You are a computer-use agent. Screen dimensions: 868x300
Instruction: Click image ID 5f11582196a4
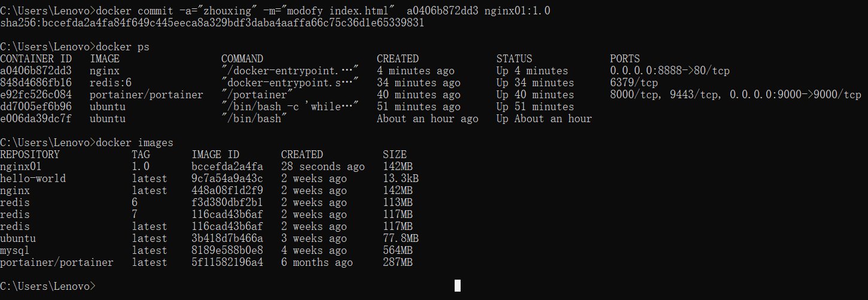(227, 262)
